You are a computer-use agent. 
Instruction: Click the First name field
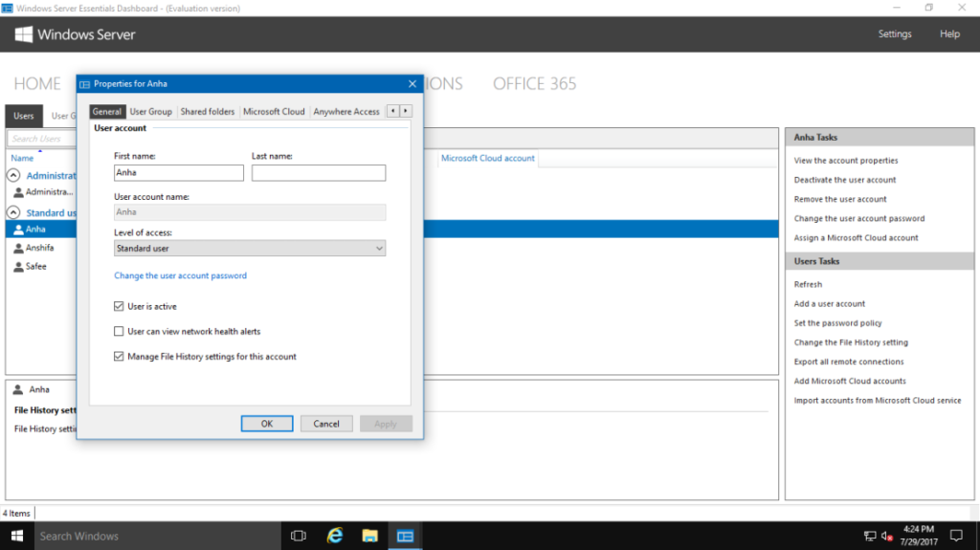179,173
